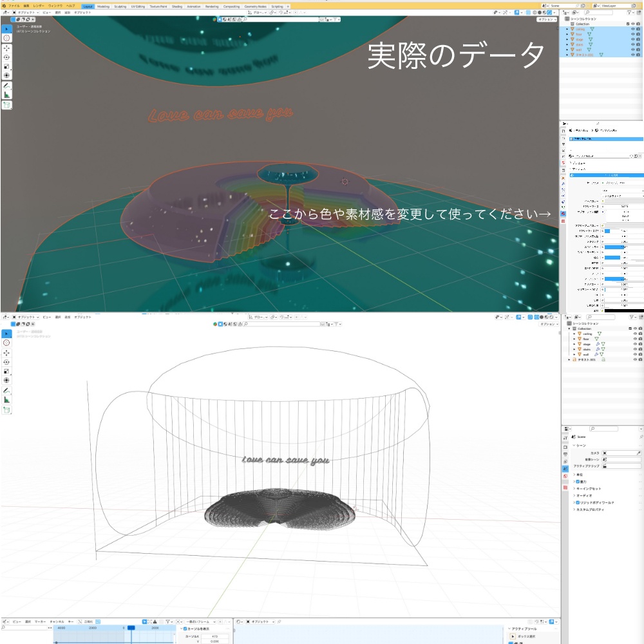Select the Move tool in the viewport toolbar
Viewport: 644px width, 644px height.
7,48
